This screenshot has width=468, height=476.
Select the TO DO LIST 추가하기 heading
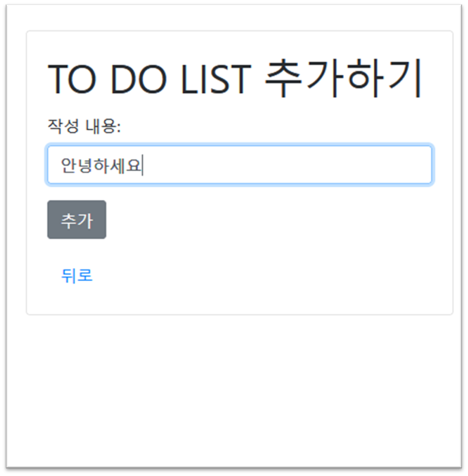click(x=234, y=78)
